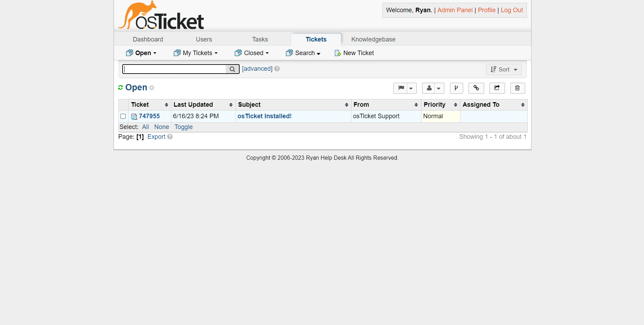Click the Open queue heading

coord(136,88)
